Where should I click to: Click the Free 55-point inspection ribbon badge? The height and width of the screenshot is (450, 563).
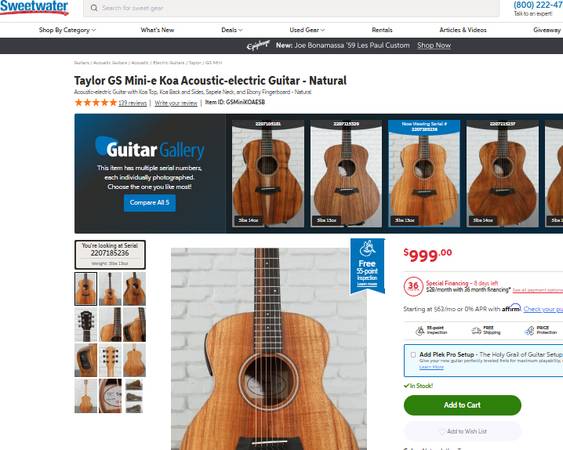point(367,266)
